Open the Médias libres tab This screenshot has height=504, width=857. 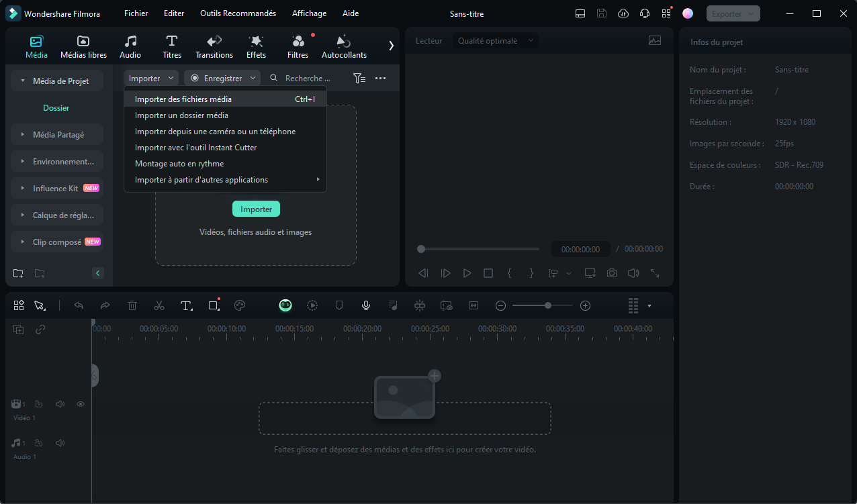click(83, 47)
